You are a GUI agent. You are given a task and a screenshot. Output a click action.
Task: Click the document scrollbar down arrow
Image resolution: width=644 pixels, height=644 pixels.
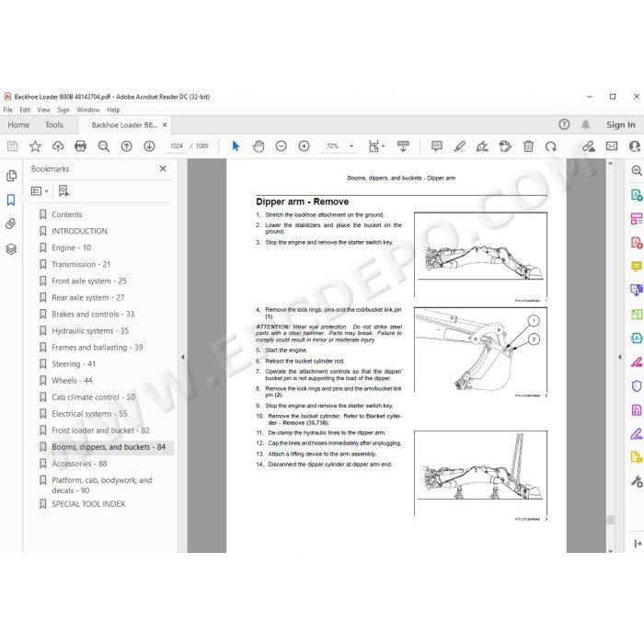pos(610,551)
